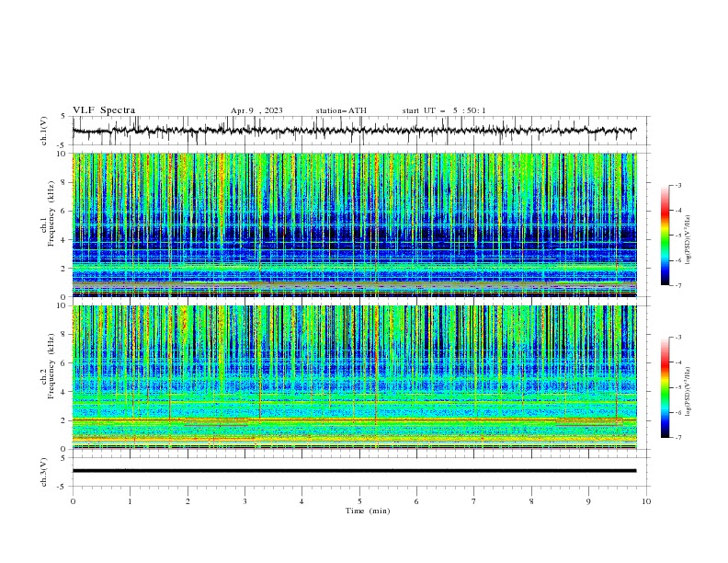Click the time axis tick label '5'

(x=359, y=501)
